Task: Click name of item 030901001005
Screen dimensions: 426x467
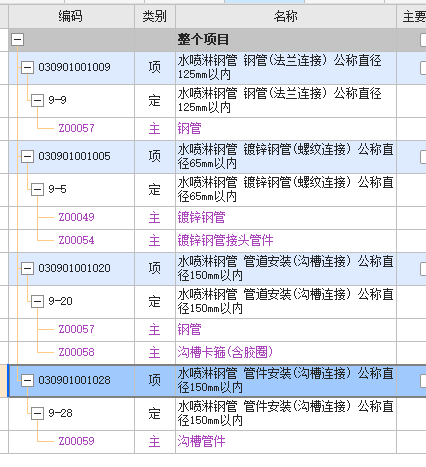Action: pos(285,156)
